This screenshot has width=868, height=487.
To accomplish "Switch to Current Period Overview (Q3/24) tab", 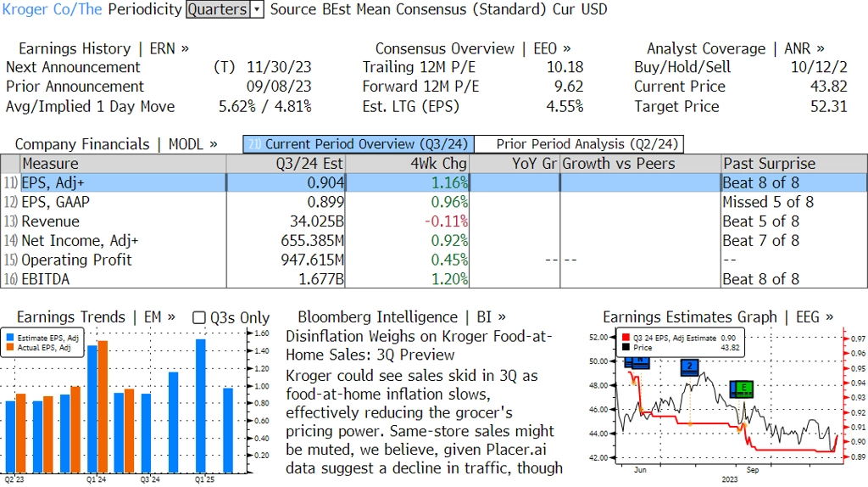I will click(359, 144).
